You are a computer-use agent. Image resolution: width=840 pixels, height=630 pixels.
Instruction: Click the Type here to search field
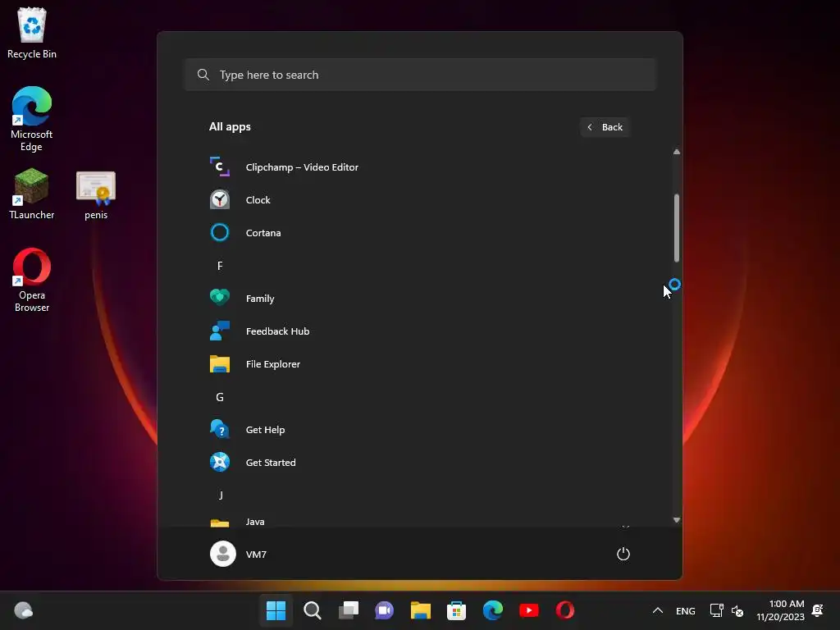[x=420, y=75]
